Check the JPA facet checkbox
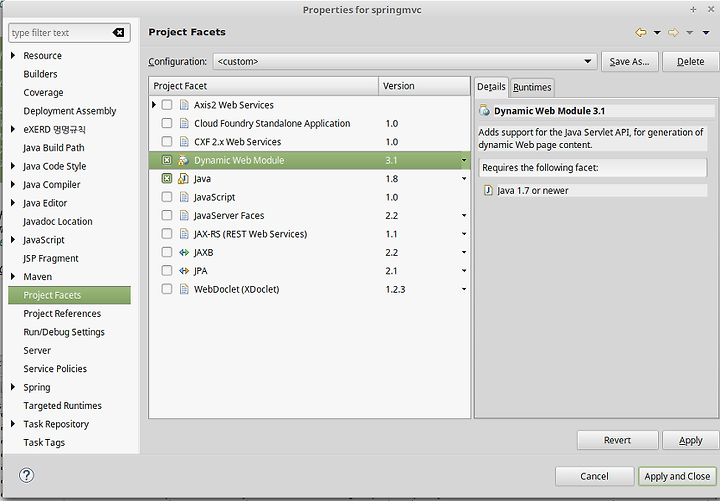Viewport: 720px width, 501px height. [x=167, y=270]
